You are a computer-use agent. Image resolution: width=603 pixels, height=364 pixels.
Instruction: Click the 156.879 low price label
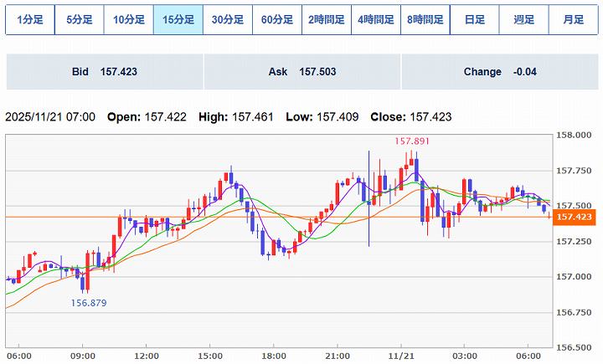(87, 303)
